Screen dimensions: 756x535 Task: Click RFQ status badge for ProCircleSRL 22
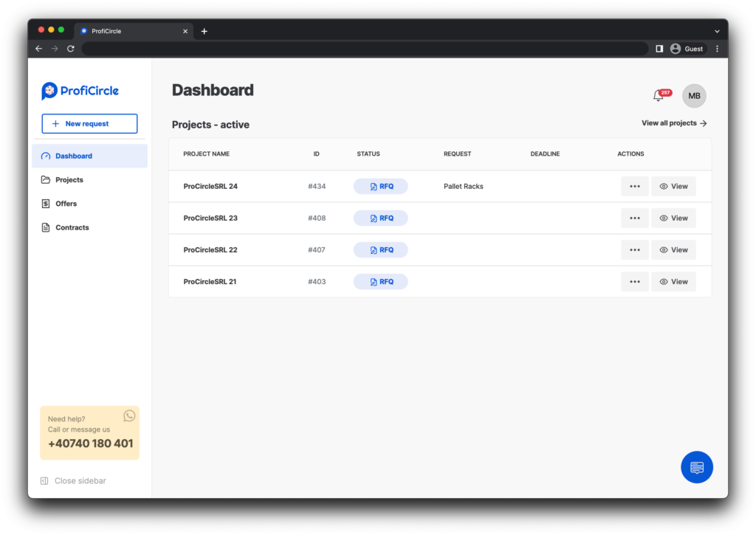[380, 250]
